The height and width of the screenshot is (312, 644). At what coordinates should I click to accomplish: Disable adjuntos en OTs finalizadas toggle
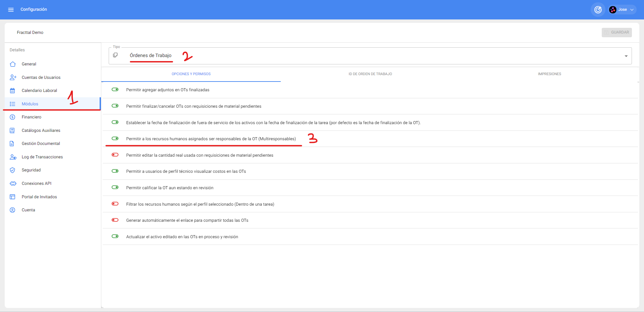pyautogui.click(x=115, y=90)
